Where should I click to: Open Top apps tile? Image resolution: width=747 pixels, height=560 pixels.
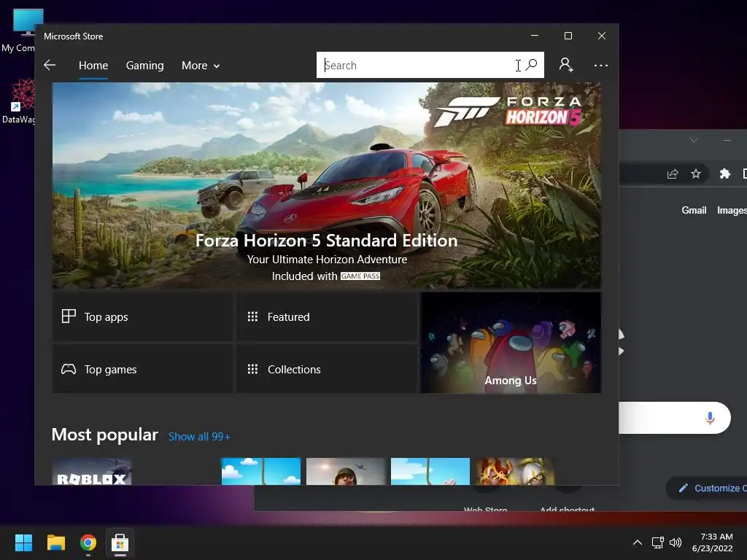click(142, 316)
